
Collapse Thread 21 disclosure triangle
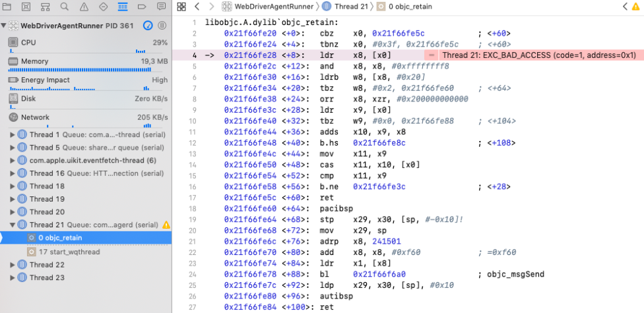pyautogui.click(x=13, y=225)
